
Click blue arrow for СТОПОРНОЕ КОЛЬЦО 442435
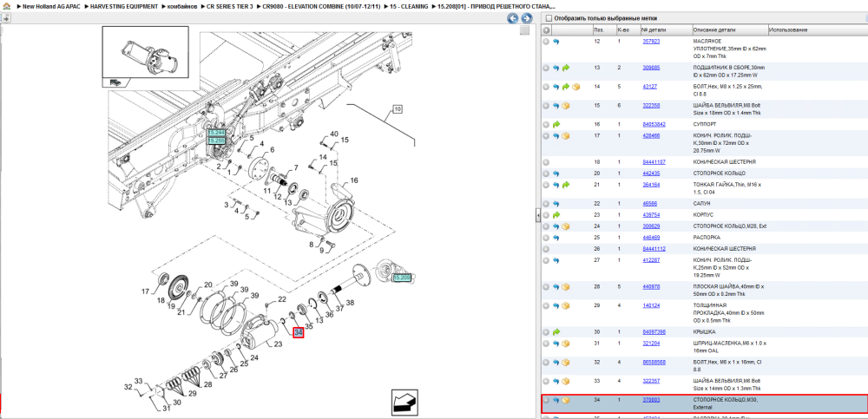coord(556,173)
